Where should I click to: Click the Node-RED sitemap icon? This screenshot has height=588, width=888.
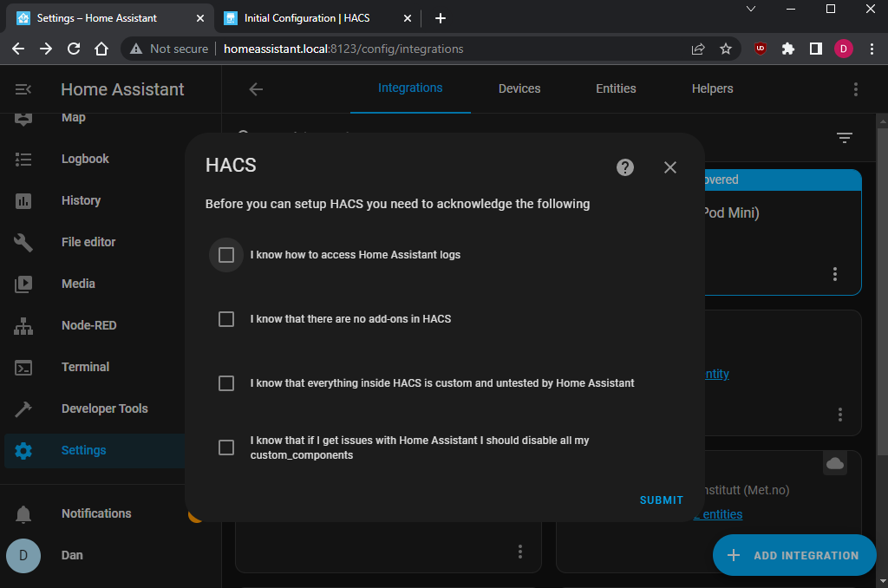[23, 326]
